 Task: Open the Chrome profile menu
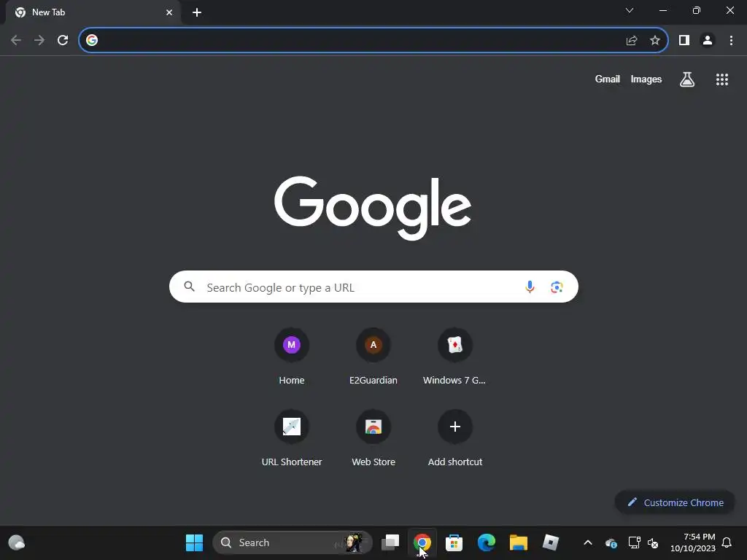pos(708,41)
